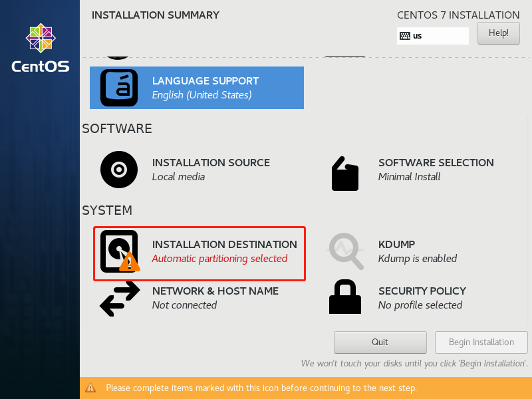Click the Software Selection package icon
532x399 pixels.
[344, 174]
